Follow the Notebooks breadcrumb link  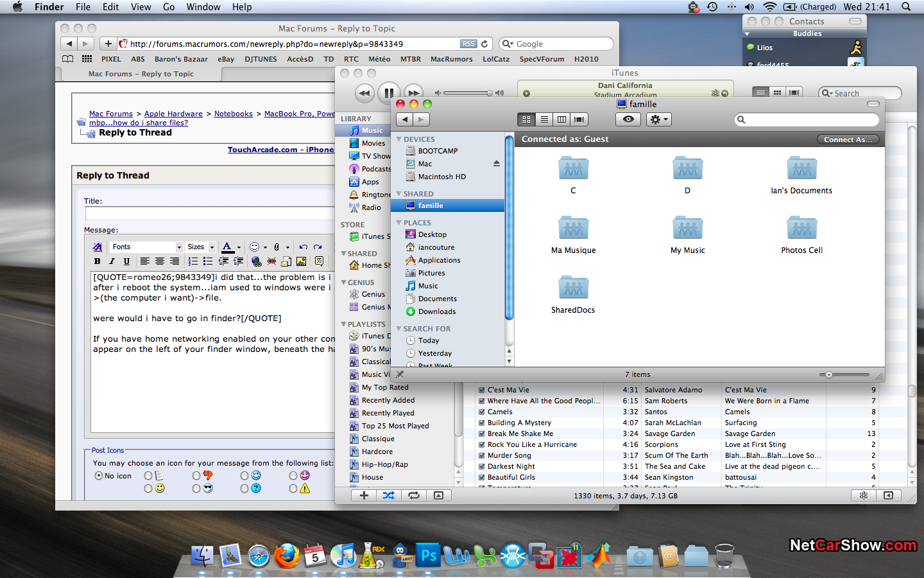click(x=234, y=114)
